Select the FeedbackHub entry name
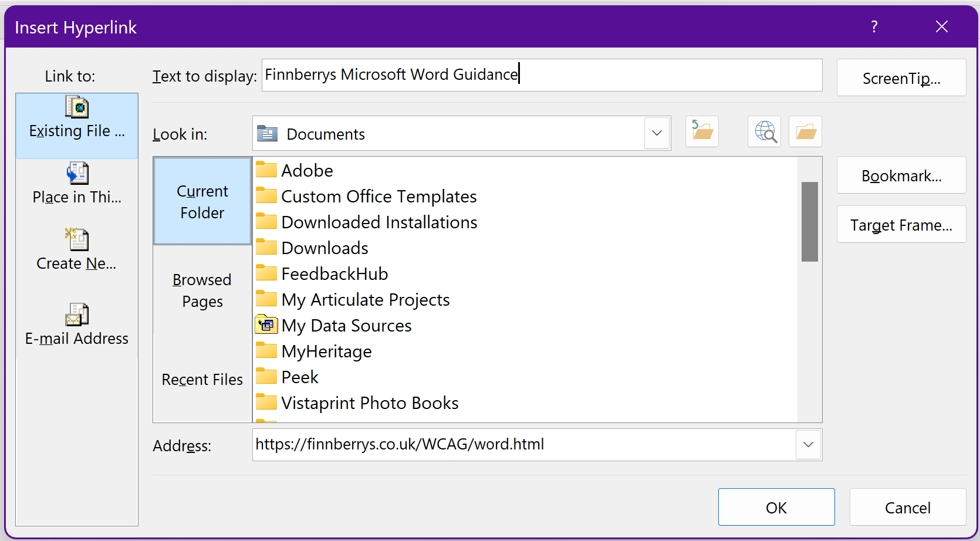 335,274
